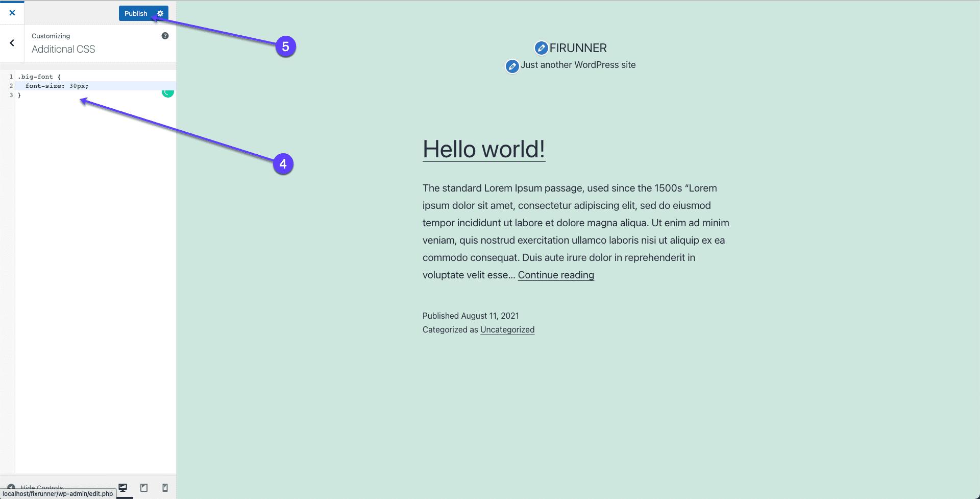Open publish settings gear icon

(x=160, y=13)
